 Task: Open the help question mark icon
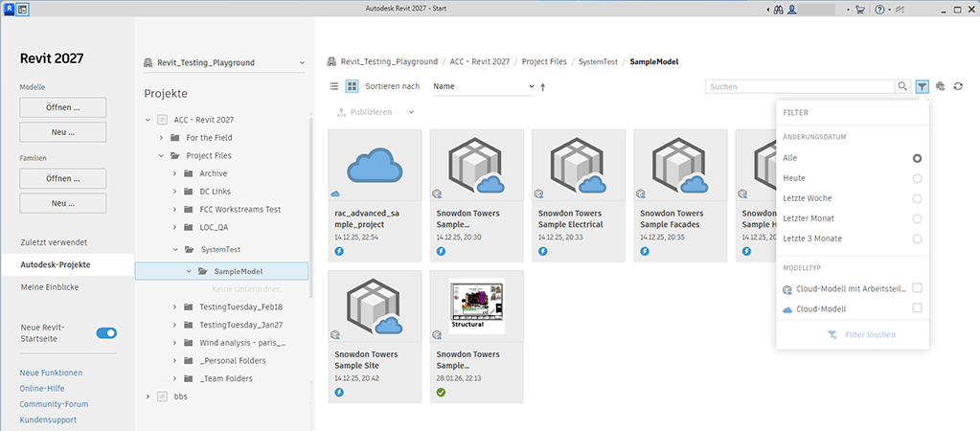879,10
